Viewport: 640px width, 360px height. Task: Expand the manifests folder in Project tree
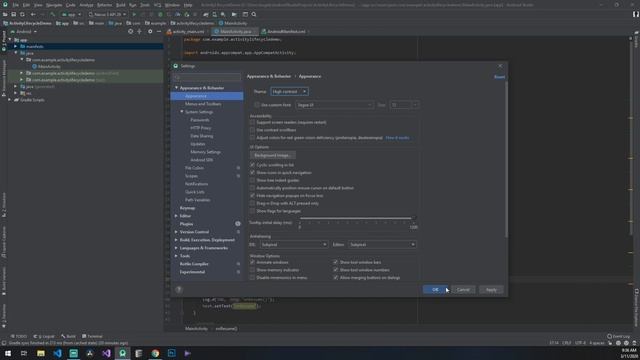point(16,47)
